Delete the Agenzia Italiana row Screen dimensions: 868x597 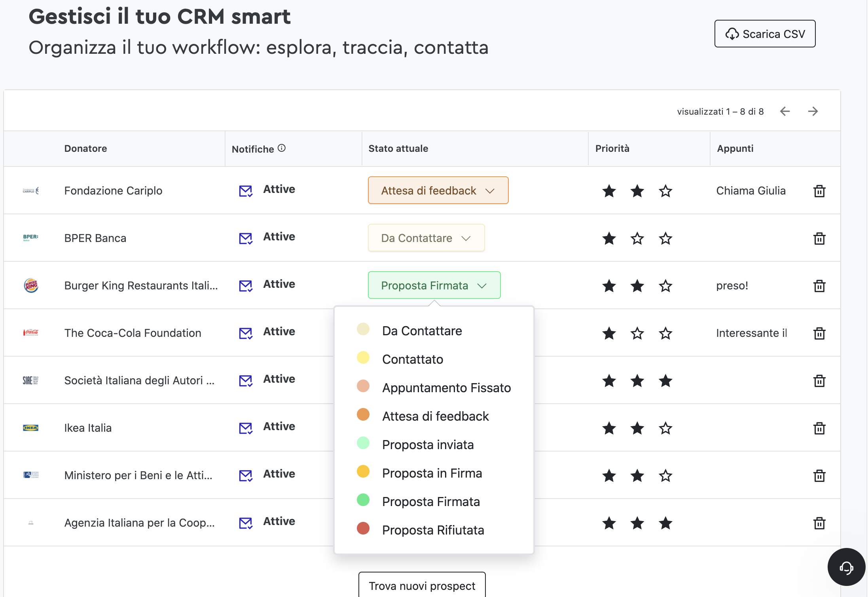coord(819,523)
